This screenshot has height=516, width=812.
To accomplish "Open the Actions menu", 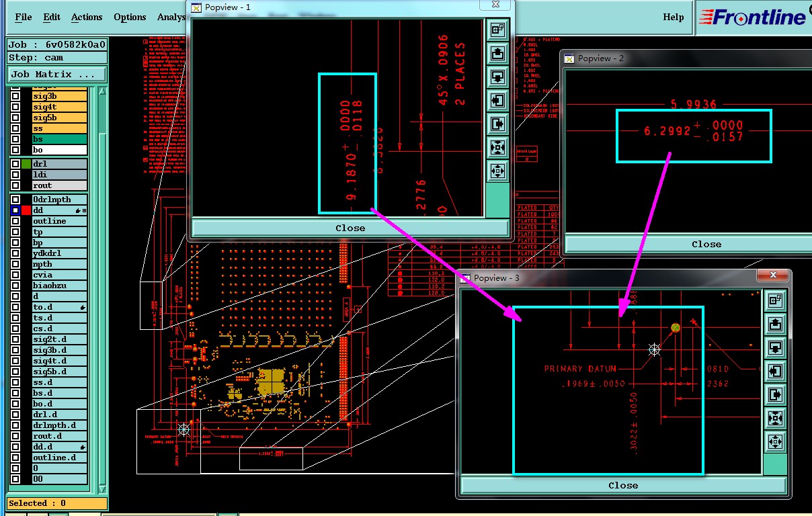I will point(87,17).
